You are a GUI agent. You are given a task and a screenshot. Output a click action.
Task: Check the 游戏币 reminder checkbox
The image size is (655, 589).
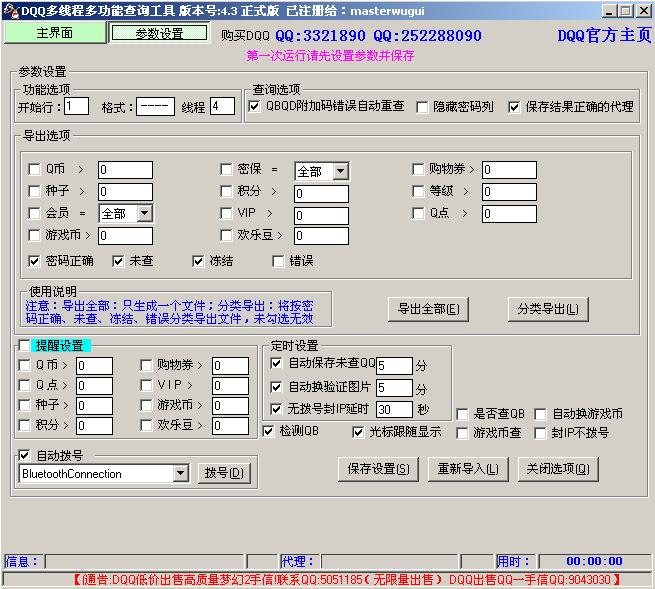(x=146, y=405)
